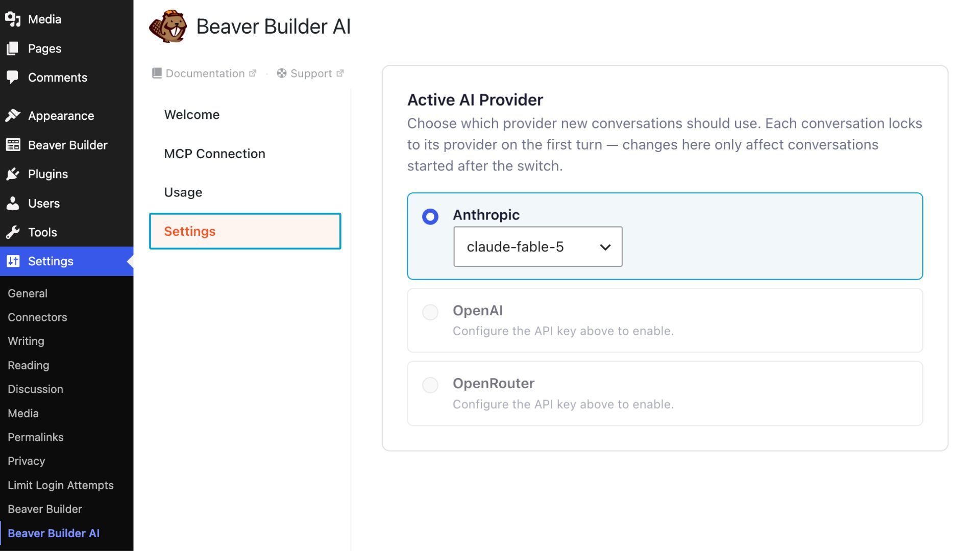Select the OpenRouter provider radio button
Viewport: 980px width, 551px height.
pos(430,385)
